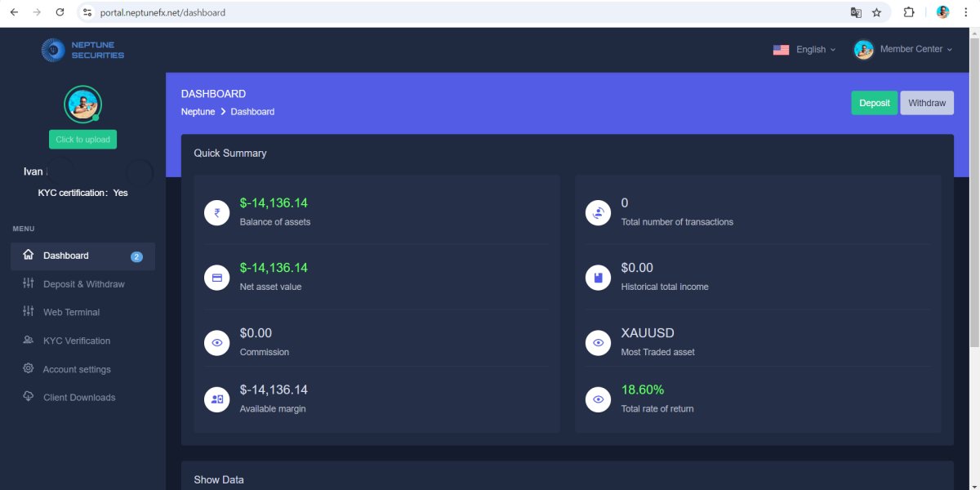Open the KYC Verification menu item
This screenshot has height=490, width=980.
click(82, 341)
